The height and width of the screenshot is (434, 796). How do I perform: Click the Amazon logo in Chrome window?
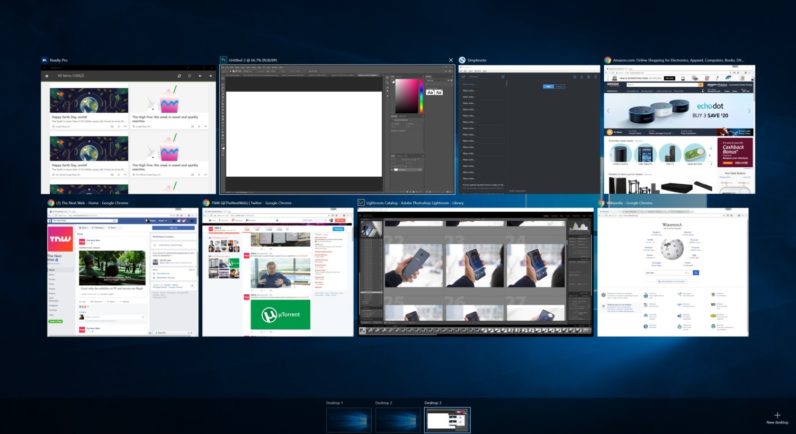pyautogui.click(x=613, y=85)
